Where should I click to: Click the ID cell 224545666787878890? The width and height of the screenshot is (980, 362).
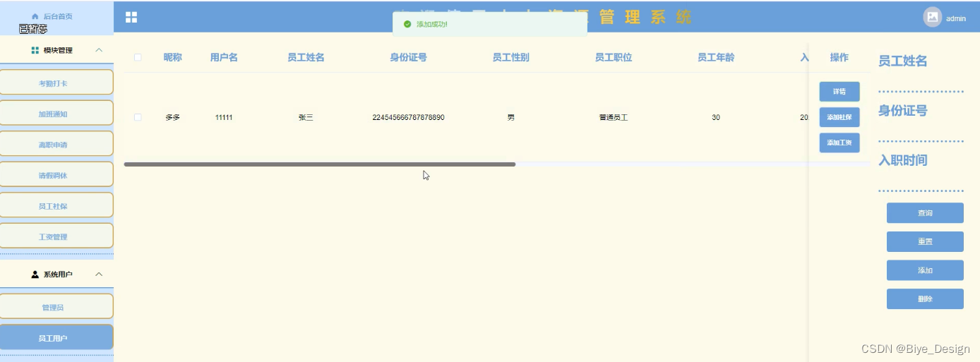[408, 117]
